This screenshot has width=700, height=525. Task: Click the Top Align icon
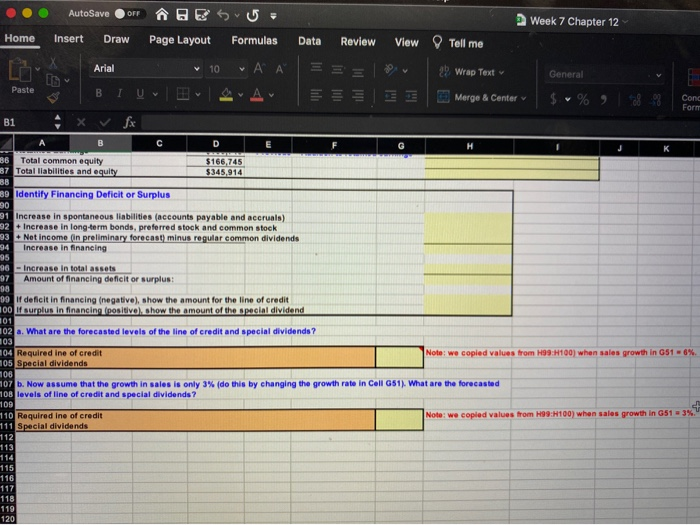[x=317, y=68]
